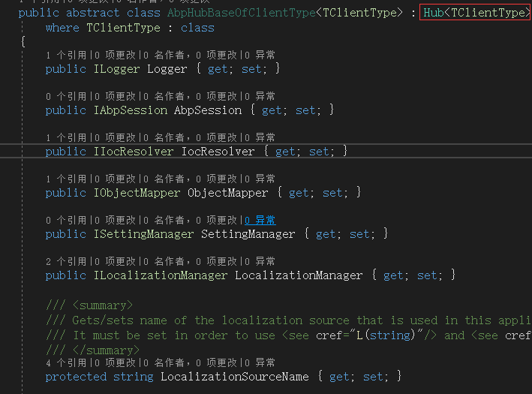Click 'TClientType' in the where constraint line
This screenshot has width=532, height=394.
123,28
